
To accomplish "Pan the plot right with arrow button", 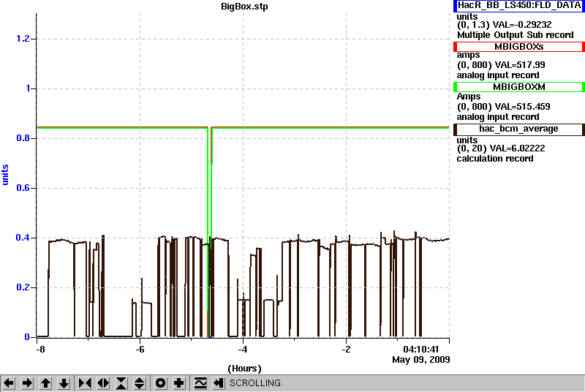I will [27, 383].
